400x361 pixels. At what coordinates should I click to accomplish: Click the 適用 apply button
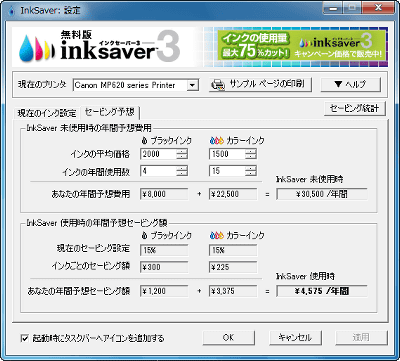tap(361, 337)
